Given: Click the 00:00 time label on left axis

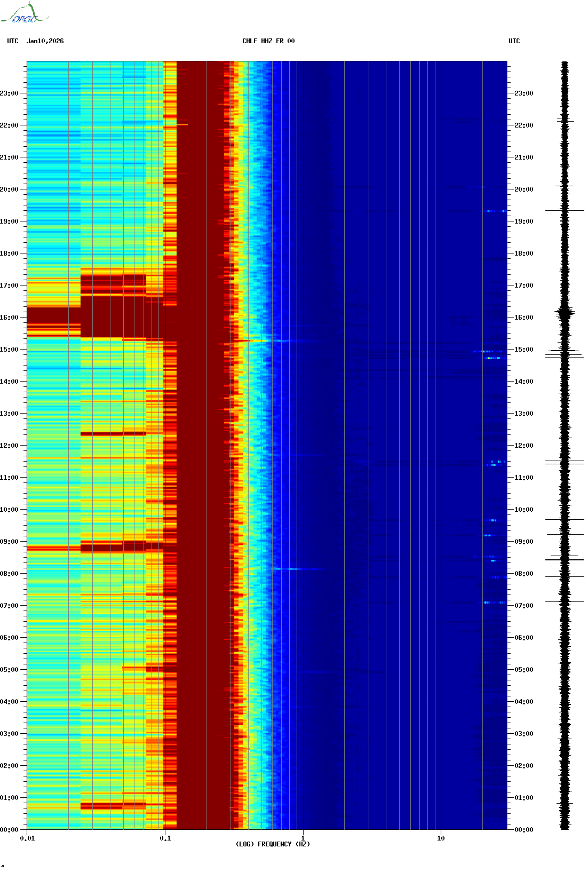Looking at the screenshot, I should (x=10, y=830).
